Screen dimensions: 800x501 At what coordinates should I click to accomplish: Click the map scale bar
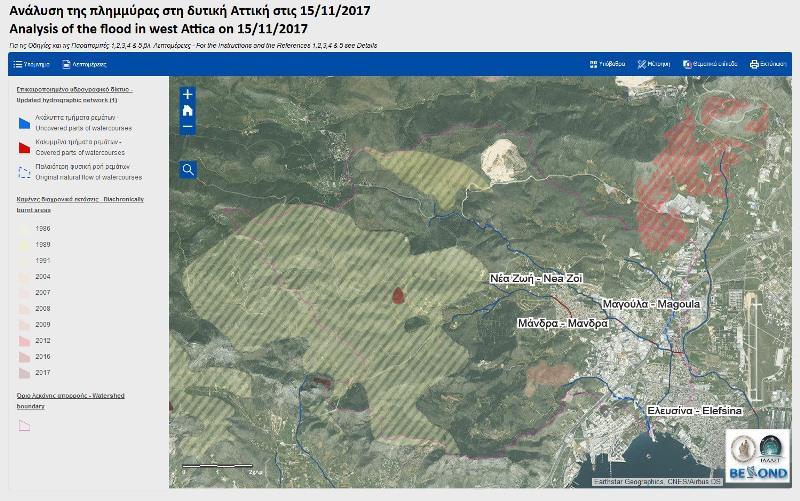coord(217,466)
